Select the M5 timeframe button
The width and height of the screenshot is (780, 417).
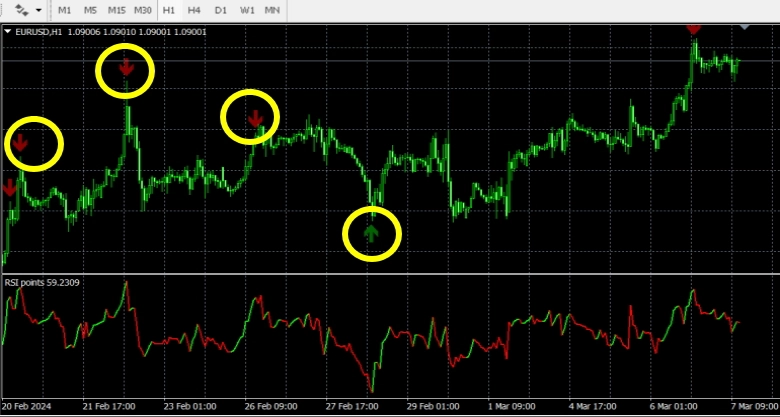(x=91, y=10)
